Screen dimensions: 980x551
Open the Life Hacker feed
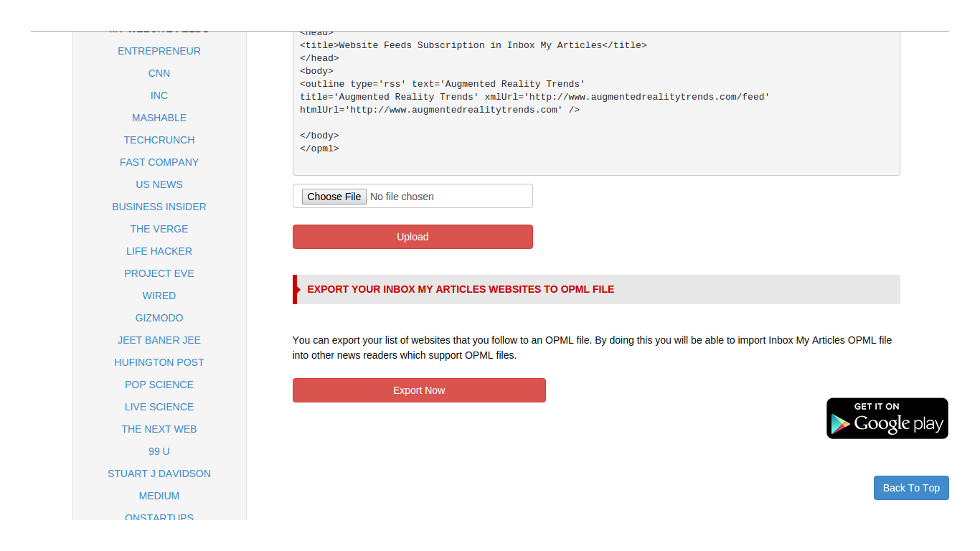[159, 251]
